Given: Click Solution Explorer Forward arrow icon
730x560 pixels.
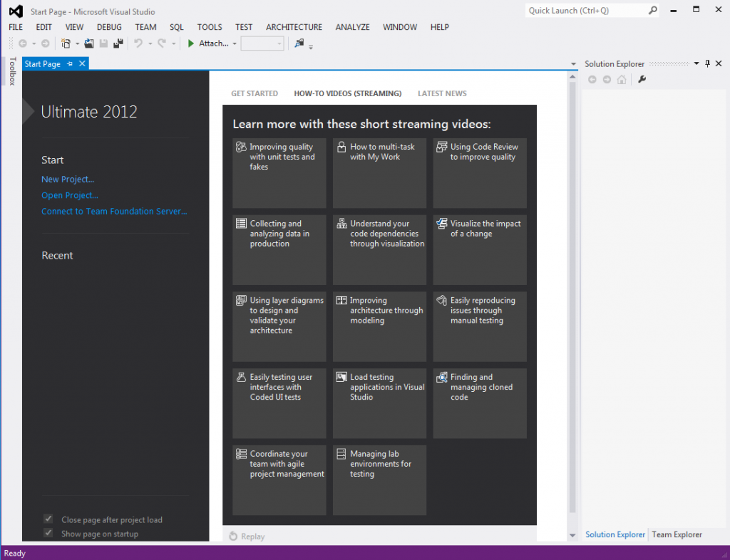Looking at the screenshot, I should coord(607,80).
